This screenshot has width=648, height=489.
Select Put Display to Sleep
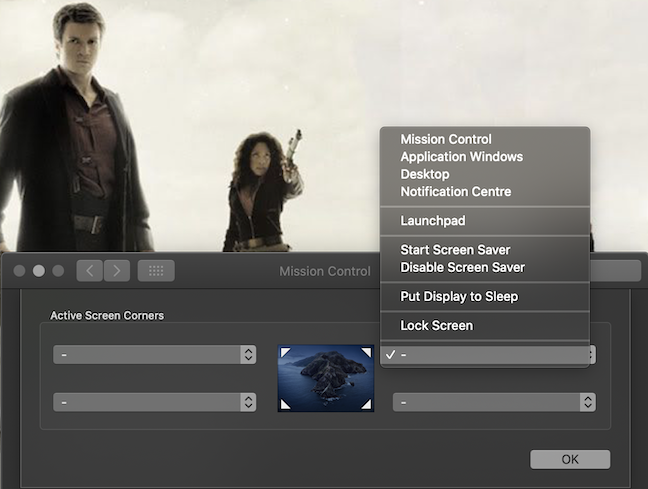pos(485,296)
